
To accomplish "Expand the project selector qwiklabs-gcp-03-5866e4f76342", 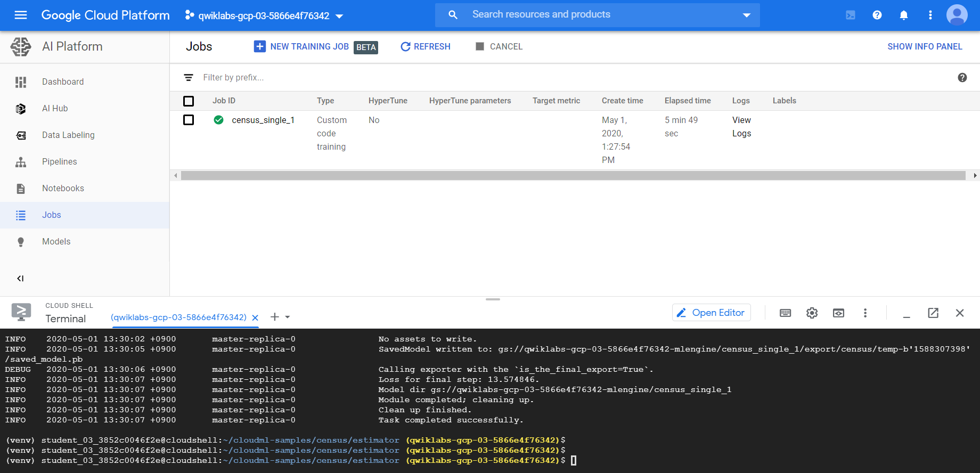I will point(264,16).
